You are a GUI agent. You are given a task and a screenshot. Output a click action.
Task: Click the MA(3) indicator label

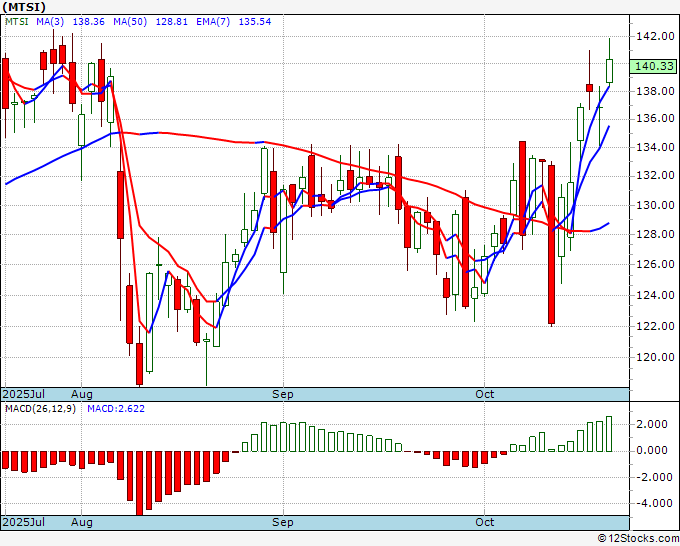click(x=50, y=21)
